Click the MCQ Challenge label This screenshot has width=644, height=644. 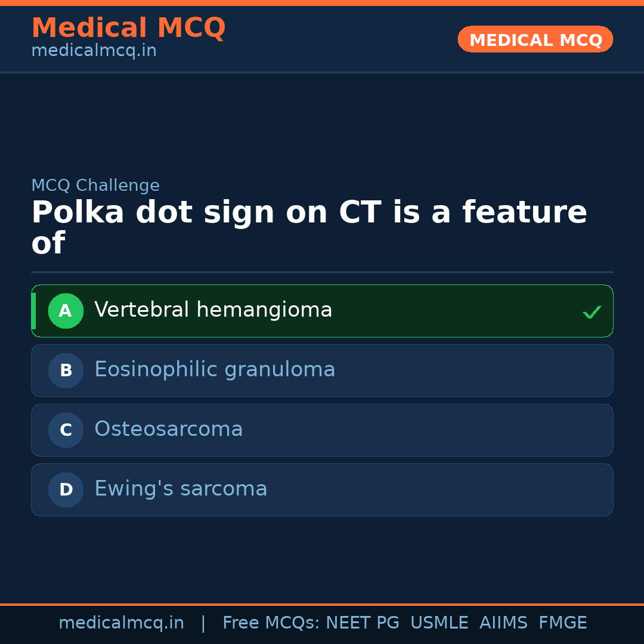[x=95, y=185]
